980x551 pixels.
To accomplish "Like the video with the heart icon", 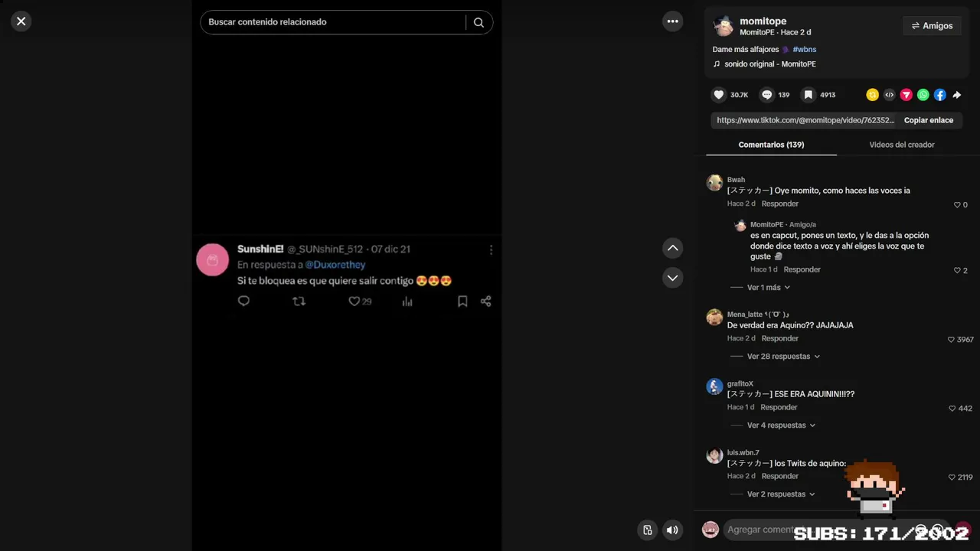I will tap(718, 95).
